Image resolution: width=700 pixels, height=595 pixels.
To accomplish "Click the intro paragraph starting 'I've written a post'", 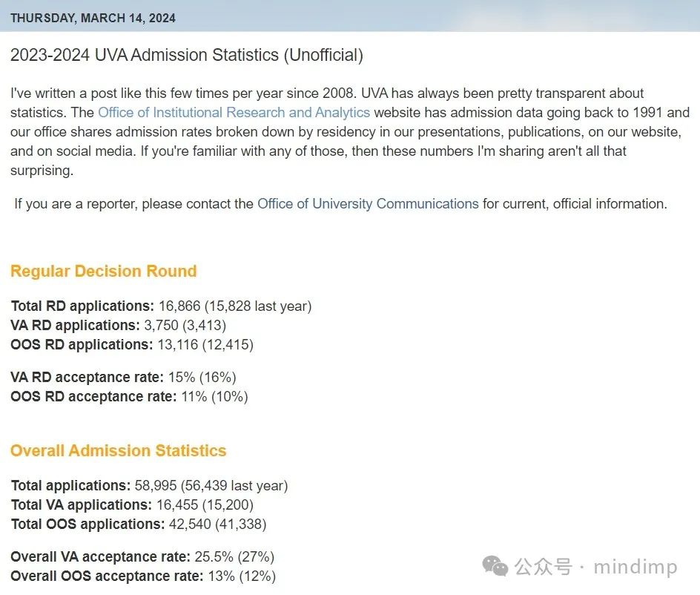I will 350,132.
